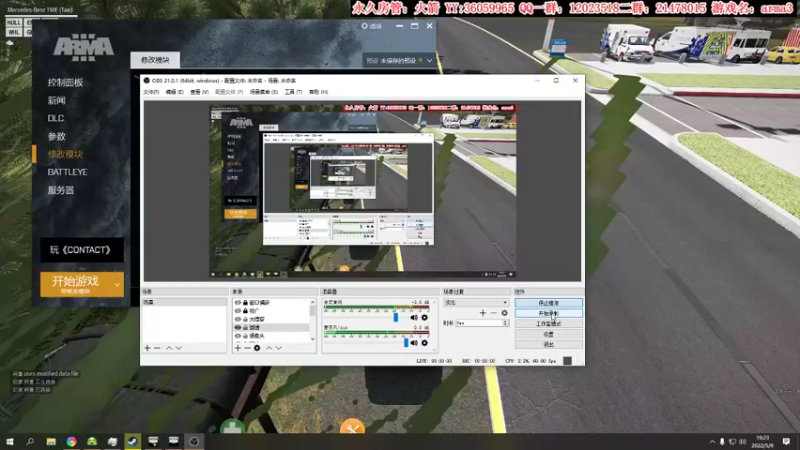
Task: Toggle the lock on the second source
Action: 245,311
